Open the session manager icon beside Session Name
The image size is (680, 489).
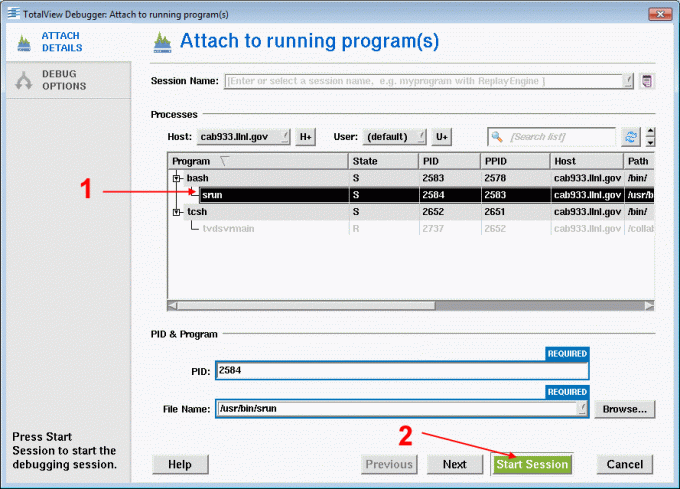(x=647, y=81)
